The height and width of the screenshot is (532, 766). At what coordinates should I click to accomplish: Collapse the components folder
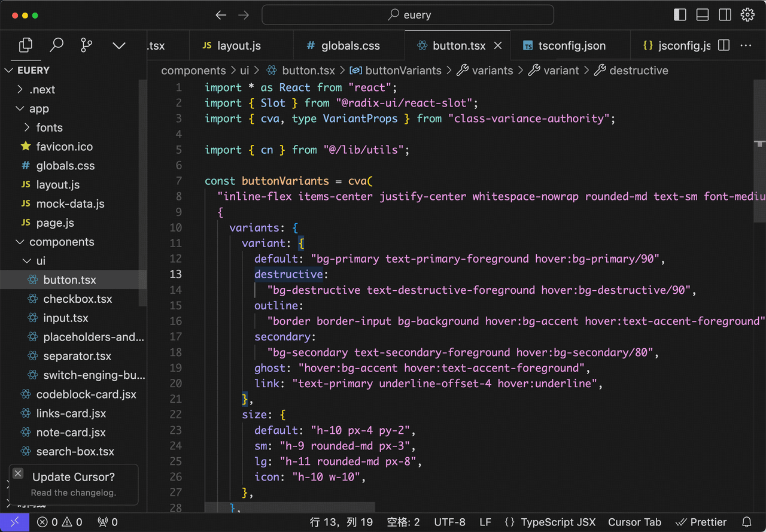[x=73, y=242]
